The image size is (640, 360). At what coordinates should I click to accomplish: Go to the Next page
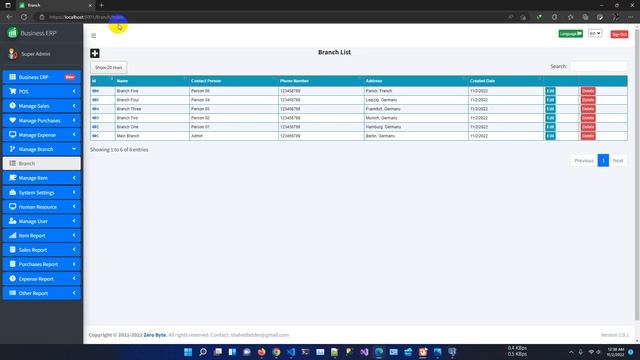point(618,160)
